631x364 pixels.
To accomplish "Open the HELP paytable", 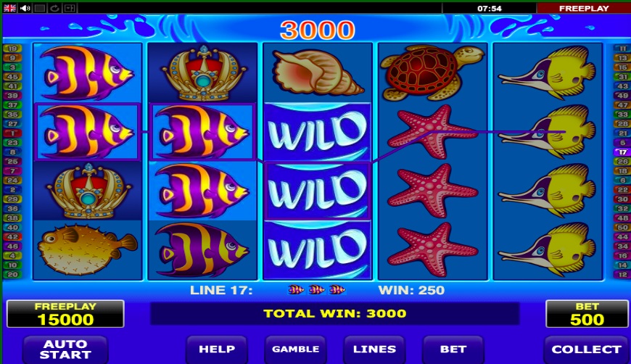I will 217,349.
